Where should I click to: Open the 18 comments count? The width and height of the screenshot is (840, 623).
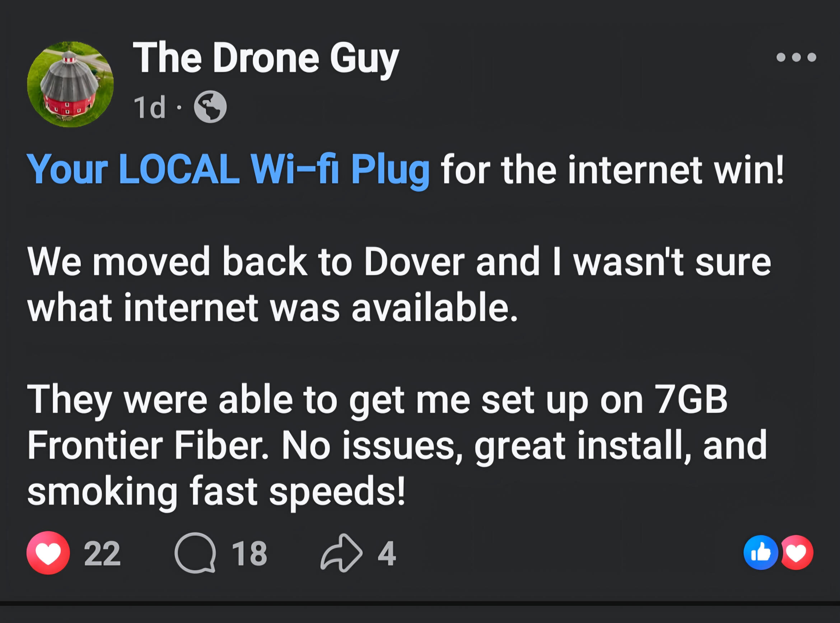(x=249, y=553)
